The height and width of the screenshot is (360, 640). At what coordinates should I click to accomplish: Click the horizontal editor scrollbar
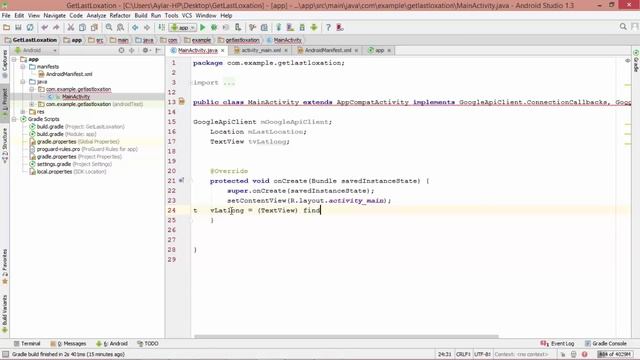pyautogui.click(x=346, y=337)
